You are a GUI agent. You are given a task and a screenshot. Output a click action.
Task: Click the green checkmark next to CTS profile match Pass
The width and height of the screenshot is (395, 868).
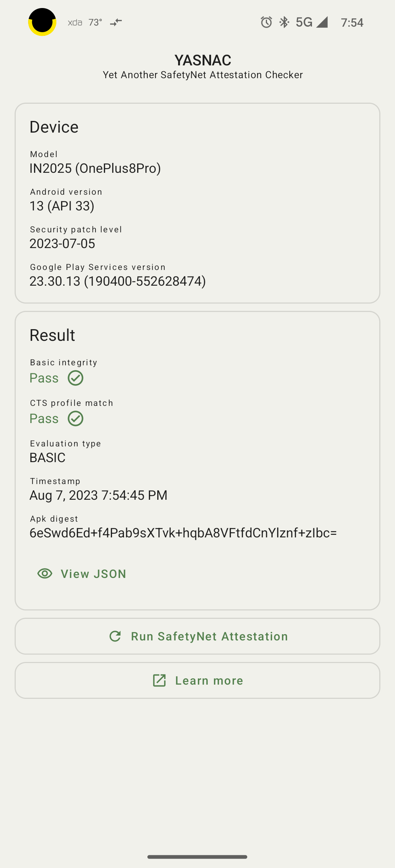[x=76, y=418]
